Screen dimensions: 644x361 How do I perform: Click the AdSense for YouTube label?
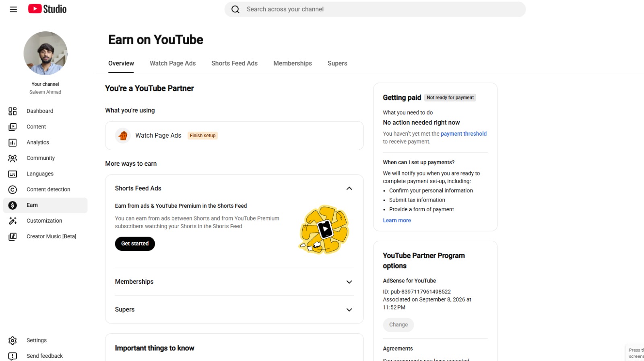point(409,281)
